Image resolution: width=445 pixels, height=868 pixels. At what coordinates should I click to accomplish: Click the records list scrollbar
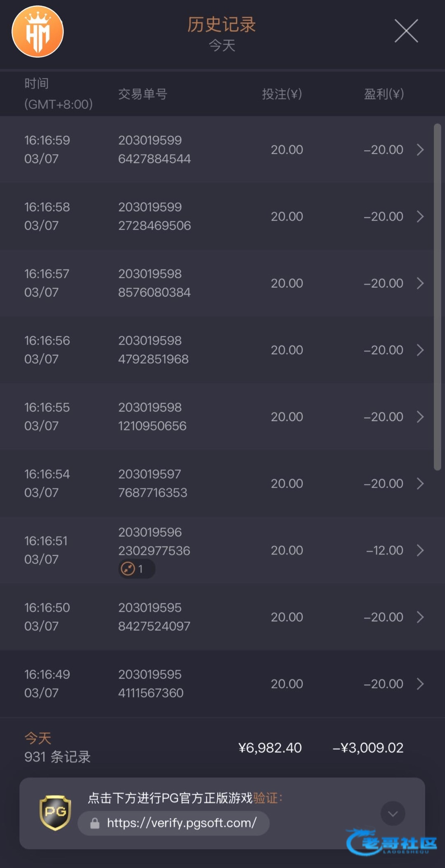[x=437, y=297]
